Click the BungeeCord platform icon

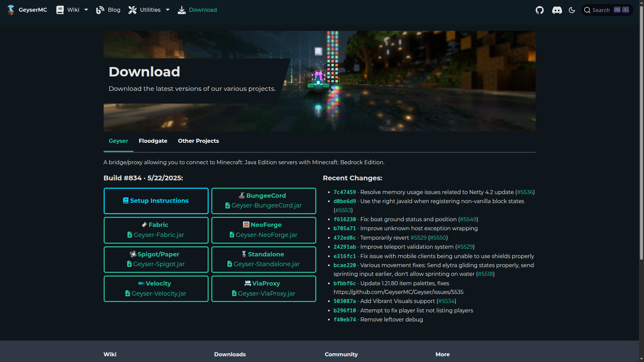[x=242, y=195]
